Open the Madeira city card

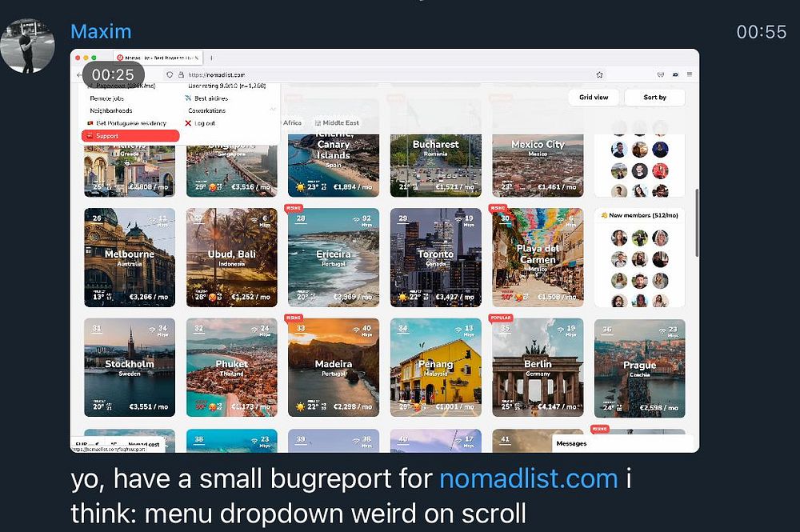pyautogui.click(x=334, y=368)
